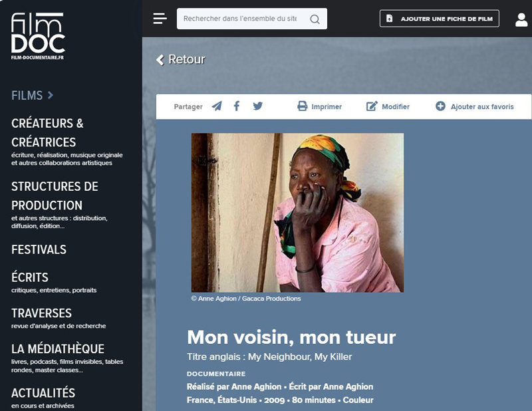
Task: Share the film on Twitter
Action: click(258, 106)
